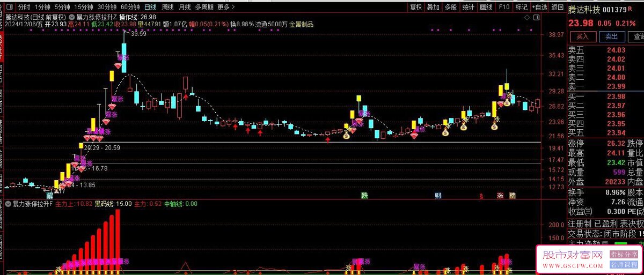The image size is (644, 275).
Task: Add stock via +自选 button
Action: pos(540,7)
